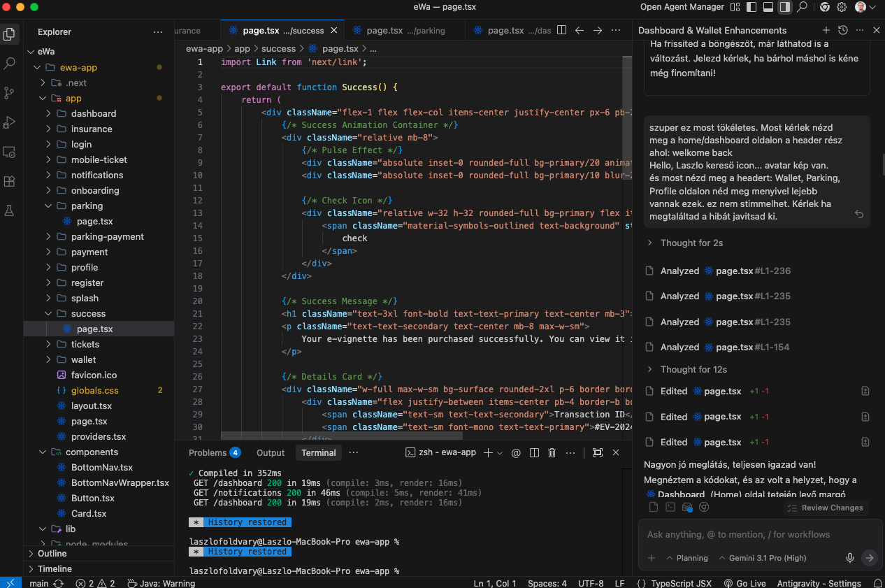The image size is (885, 588).
Task: Open the Gemini 3.1 Pro model dropdown
Action: pos(762,558)
